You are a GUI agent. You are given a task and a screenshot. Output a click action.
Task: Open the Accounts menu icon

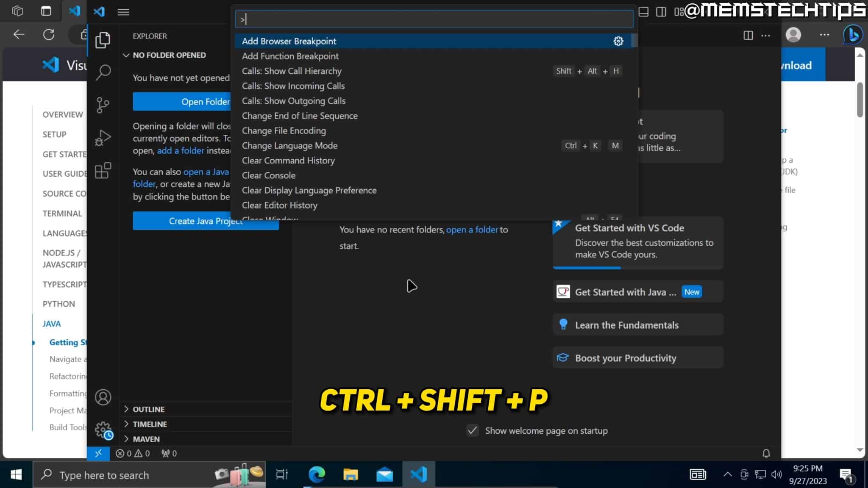click(x=103, y=397)
